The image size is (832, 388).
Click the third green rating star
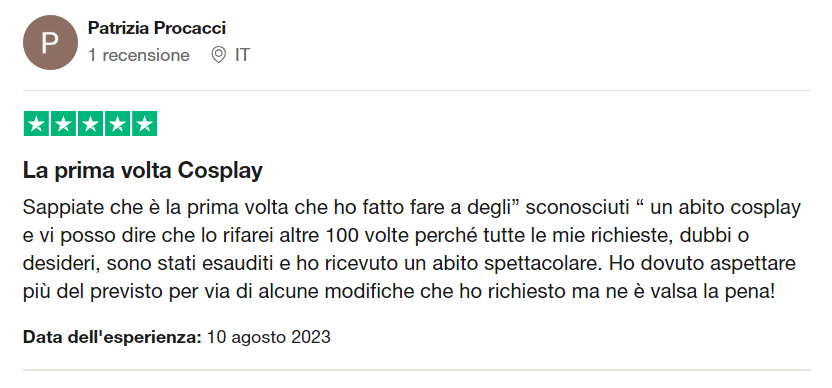click(x=91, y=124)
